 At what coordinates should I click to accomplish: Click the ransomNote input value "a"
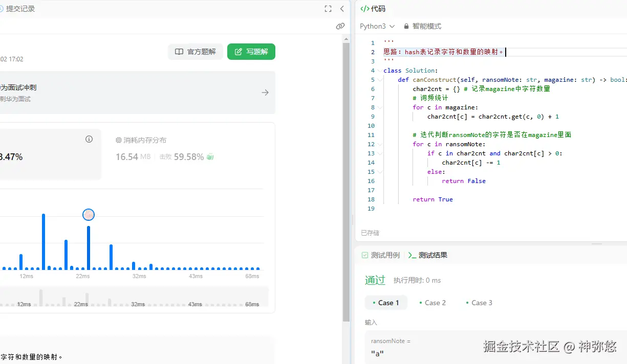(377, 353)
